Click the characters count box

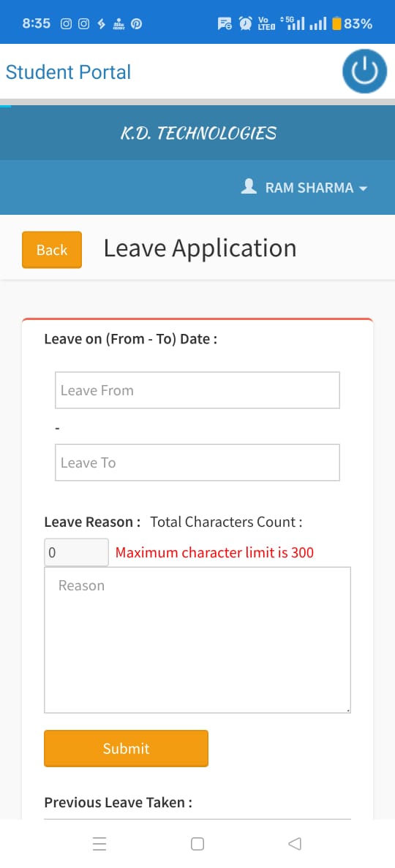(77, 552)
